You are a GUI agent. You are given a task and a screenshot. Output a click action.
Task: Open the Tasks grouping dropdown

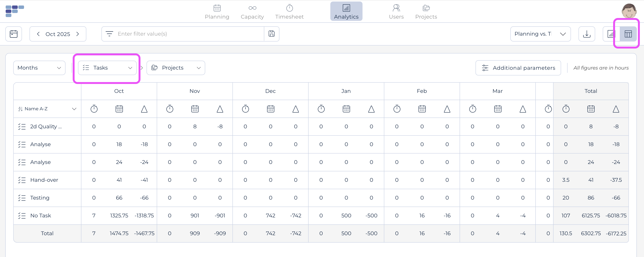pos(107,68)
